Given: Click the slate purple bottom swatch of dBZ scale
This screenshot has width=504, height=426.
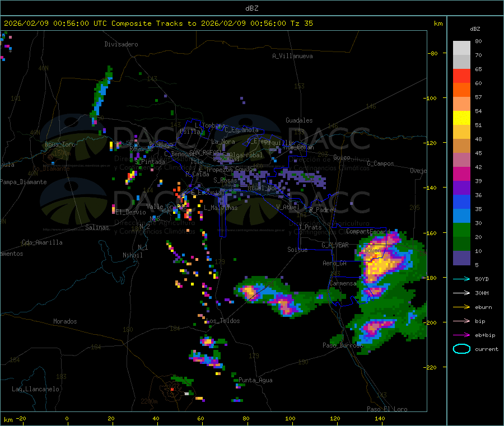Looking at the screenshot, I should pos(461,258).
